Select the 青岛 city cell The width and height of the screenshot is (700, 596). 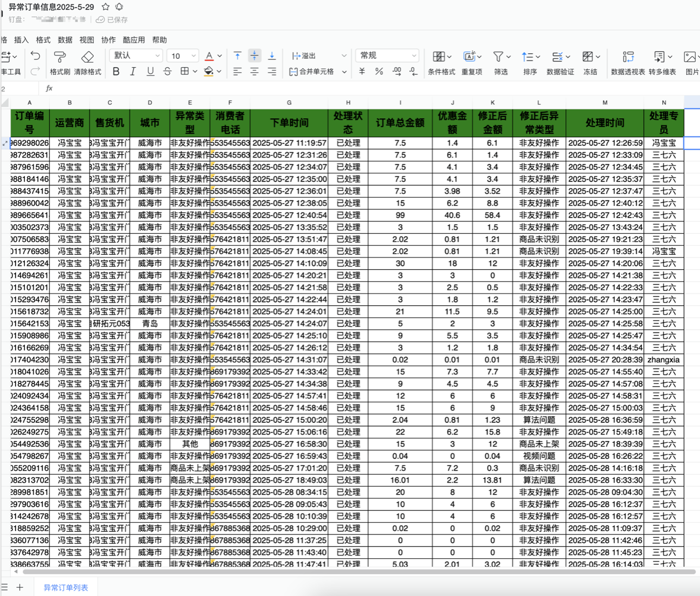coord(150,324)
